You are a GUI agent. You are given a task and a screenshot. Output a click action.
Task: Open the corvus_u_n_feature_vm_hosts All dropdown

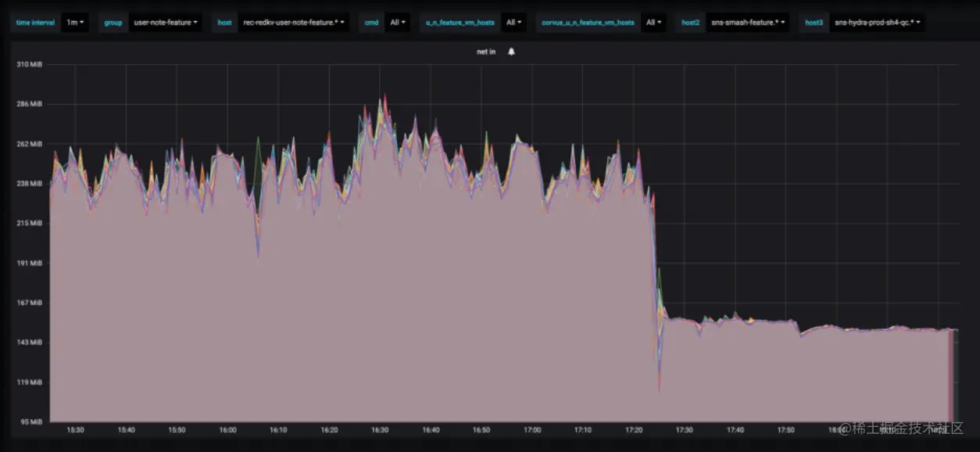[654, 23]
